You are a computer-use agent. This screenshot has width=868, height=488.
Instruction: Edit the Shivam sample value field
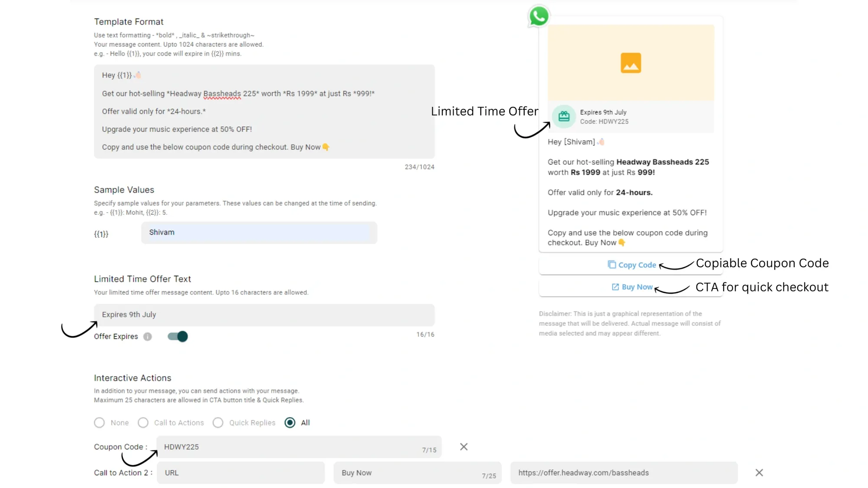tap(259, 233)
